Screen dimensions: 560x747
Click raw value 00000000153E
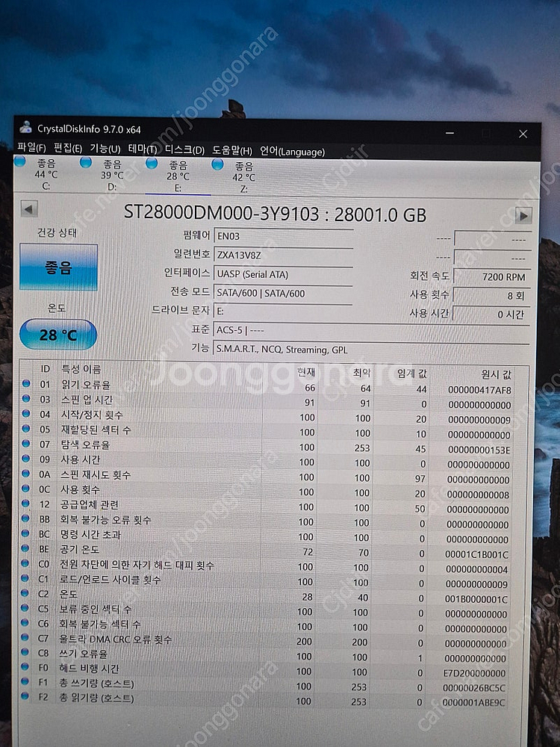coord(479,450)
